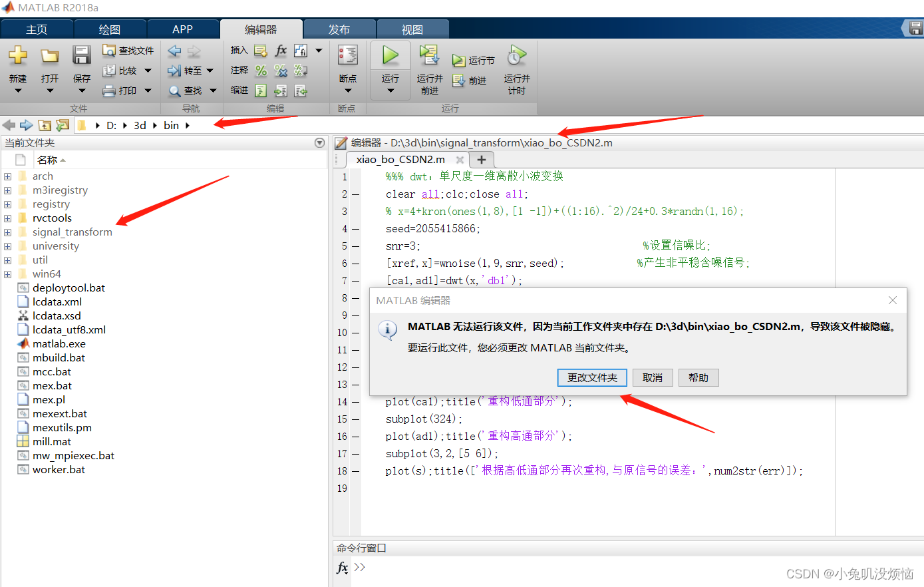Click the save layout icon at top right
Image resolution: width=924 pixels, height=587 pixels.
[x=916, y=28]
